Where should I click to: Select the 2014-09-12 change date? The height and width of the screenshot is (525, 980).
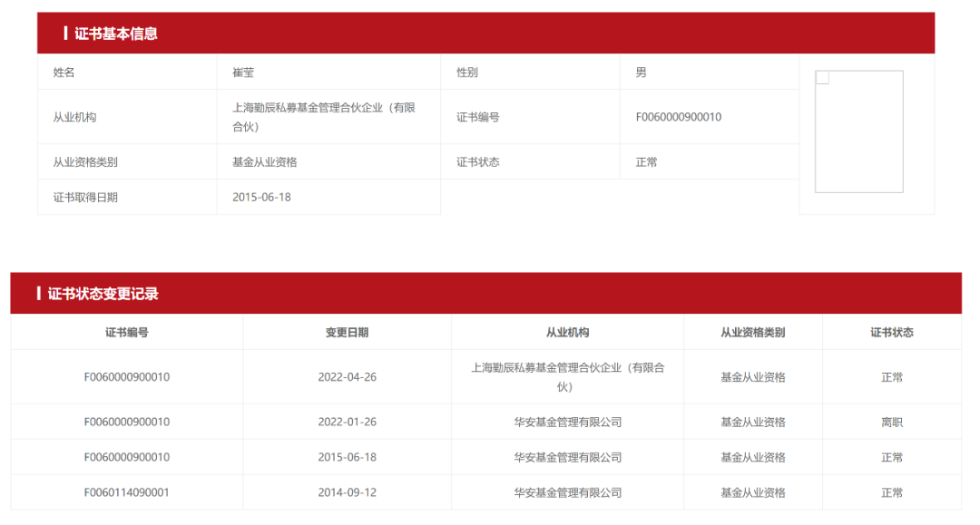click(x=347, y=493)
